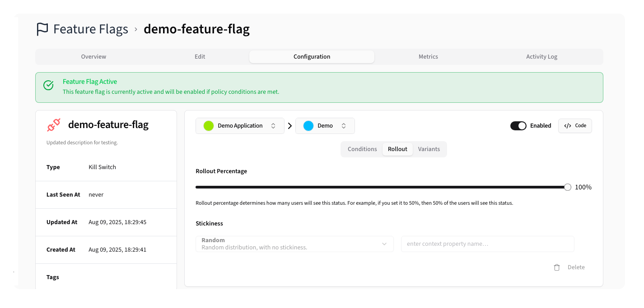Click the green dot on the Demo Application selector
This screenshot has width=644, height=308.
208,126
